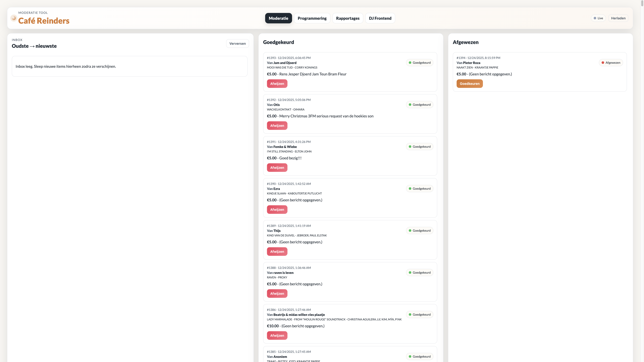
Task: Select song title 'I'M STILL STANDING - ELTON JOHN'
Action: [x=289, y=151]
